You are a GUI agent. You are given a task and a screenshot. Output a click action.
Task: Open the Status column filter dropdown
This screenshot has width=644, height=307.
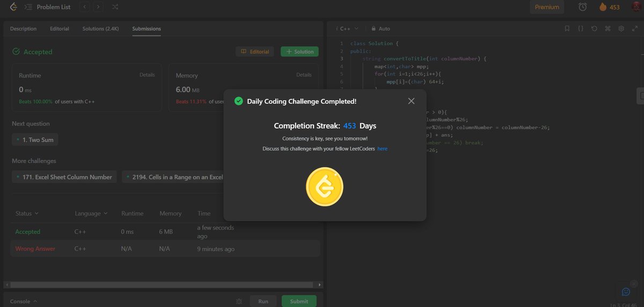point(27,213)
